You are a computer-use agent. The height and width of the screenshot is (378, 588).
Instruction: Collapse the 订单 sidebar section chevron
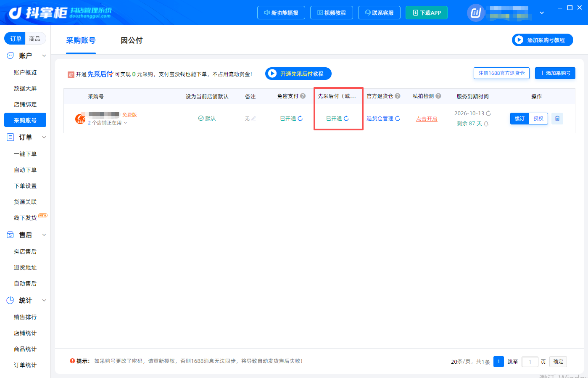(44, 137)
